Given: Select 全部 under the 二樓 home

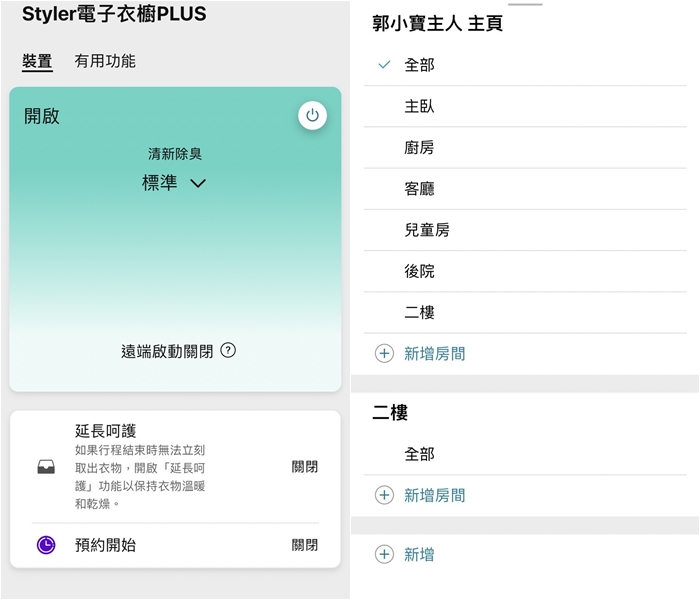Looking at the screenshot, I should point(419,454).
